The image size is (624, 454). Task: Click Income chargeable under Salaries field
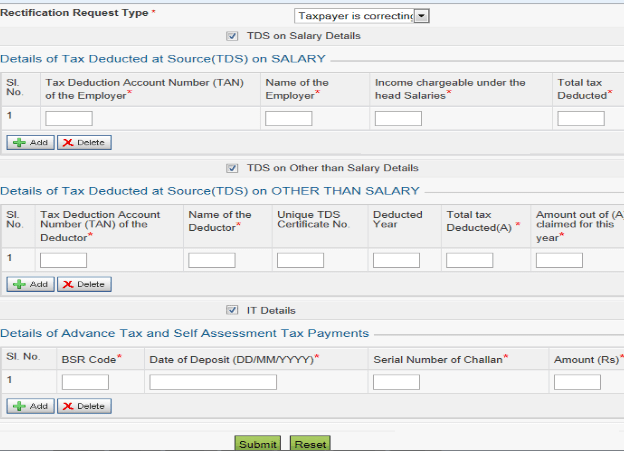398,119
